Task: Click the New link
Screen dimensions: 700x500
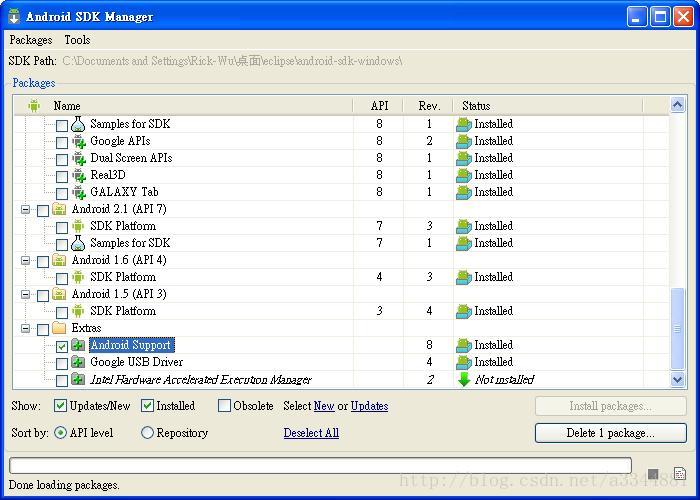Action: [x=324, y=406]
